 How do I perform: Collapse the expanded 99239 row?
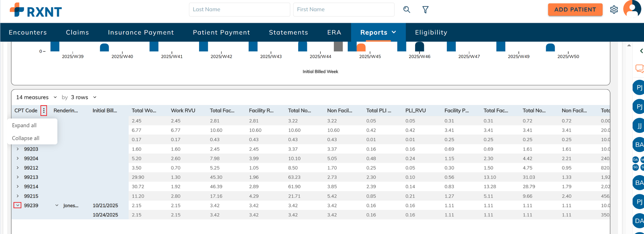18,205
